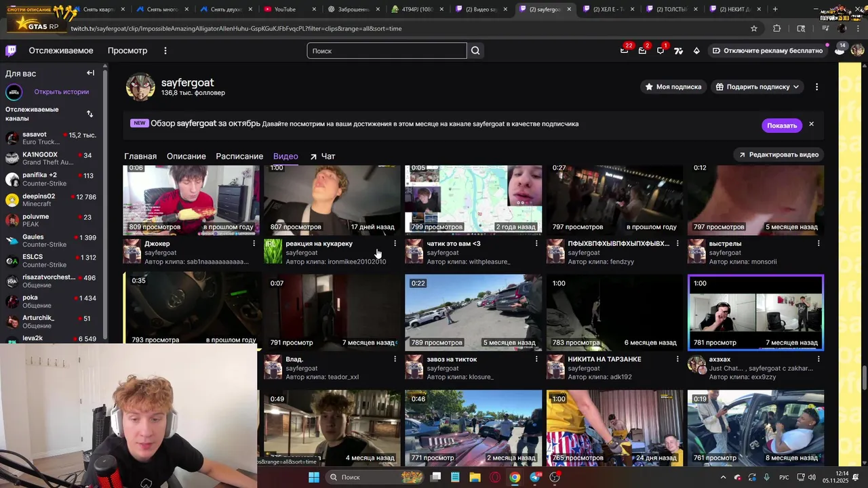Viewport: 868px width, 488px height.
Task: Play the Джокер clip thumbnail
Action: point(191,199)
